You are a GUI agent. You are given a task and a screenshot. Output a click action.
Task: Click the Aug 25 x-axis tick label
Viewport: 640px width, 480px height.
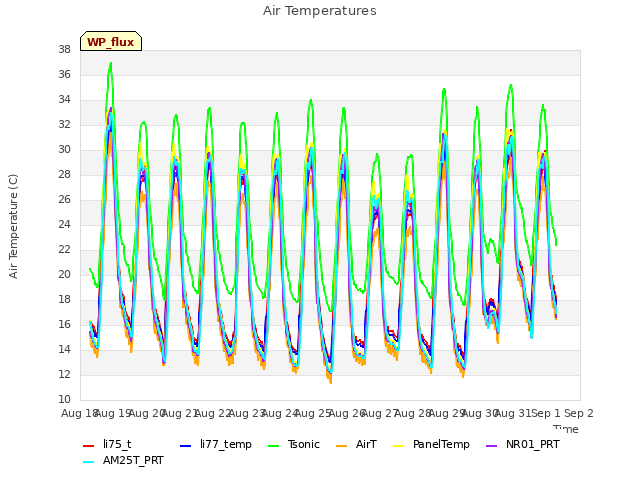coord(313,413)
